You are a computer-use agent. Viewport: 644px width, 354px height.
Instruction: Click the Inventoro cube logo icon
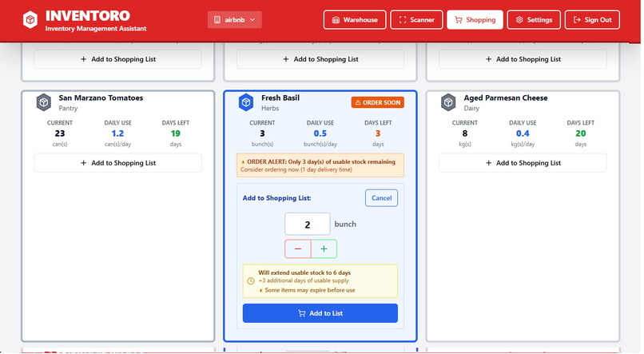tap(30, 20)
